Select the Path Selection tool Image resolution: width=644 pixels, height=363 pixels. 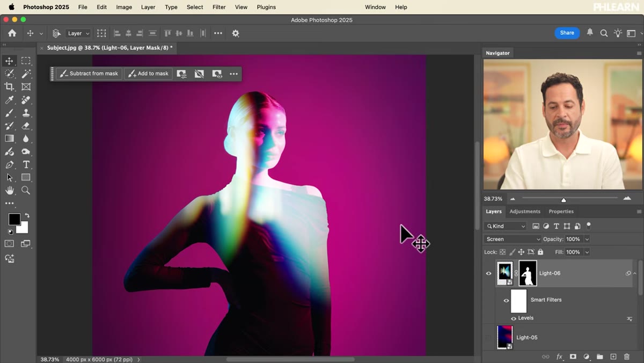click(x=9, y=177)
